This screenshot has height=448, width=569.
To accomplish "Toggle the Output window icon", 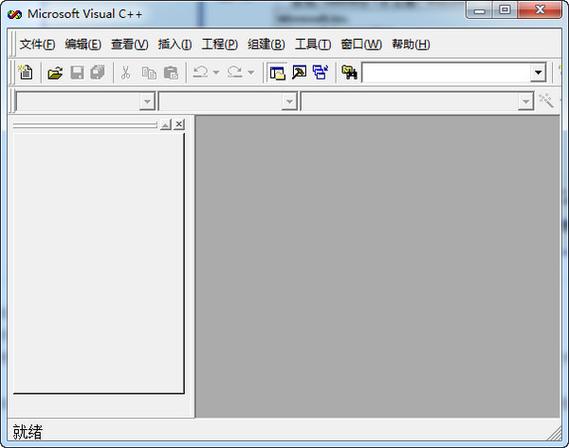I will [299, 72].
